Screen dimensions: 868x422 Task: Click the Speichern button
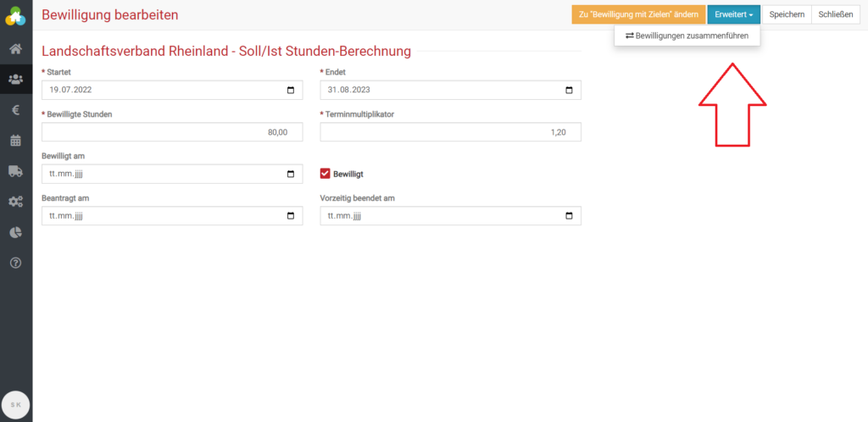[x=787, y=14]
